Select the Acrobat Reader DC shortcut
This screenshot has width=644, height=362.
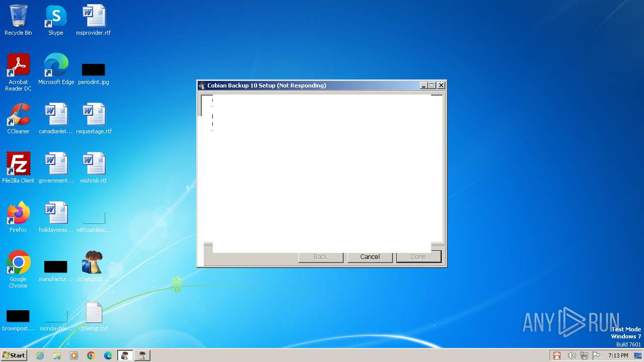point(18,72)
